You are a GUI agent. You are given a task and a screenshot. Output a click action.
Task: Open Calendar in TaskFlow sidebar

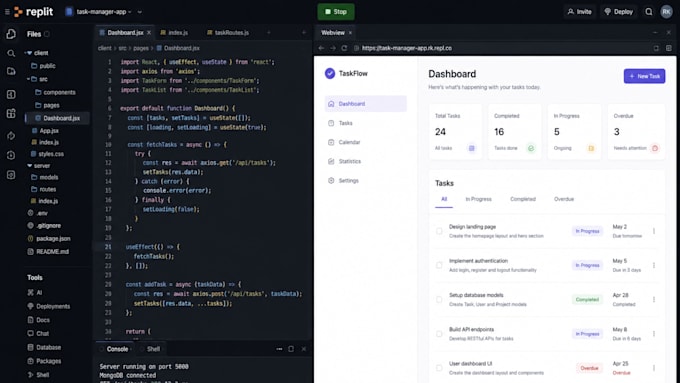pyautogui.click(x=366, y=142)
